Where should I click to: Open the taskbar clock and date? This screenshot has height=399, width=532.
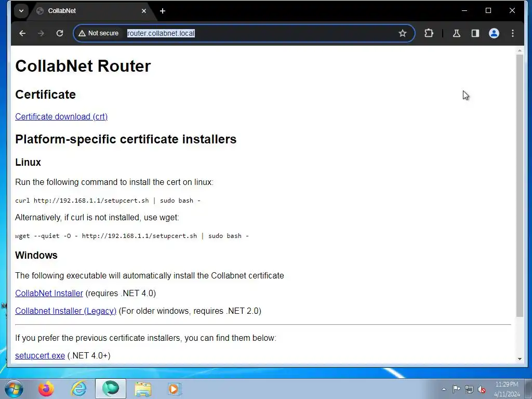[507, 389]
